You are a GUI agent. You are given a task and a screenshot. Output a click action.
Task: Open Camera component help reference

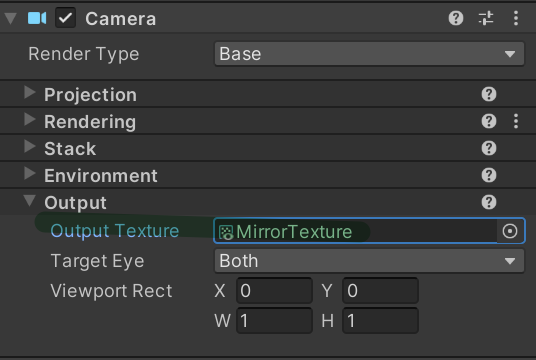click(x=456, y=18)
